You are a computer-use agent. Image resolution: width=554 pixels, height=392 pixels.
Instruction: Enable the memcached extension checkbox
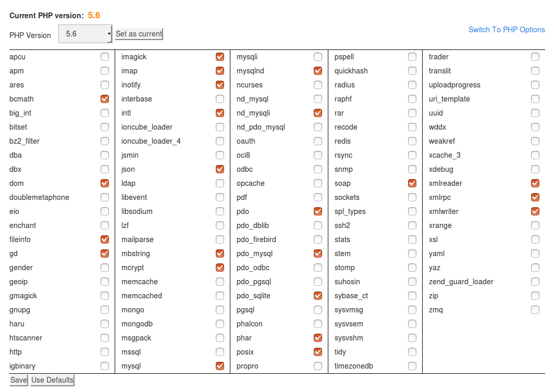pyautogui.click(x=220, y=296)
